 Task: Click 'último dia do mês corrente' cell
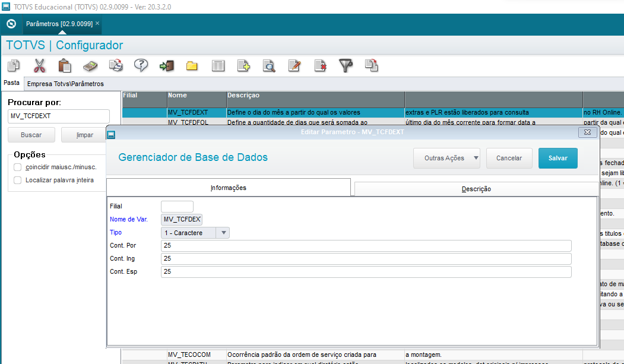493,122
